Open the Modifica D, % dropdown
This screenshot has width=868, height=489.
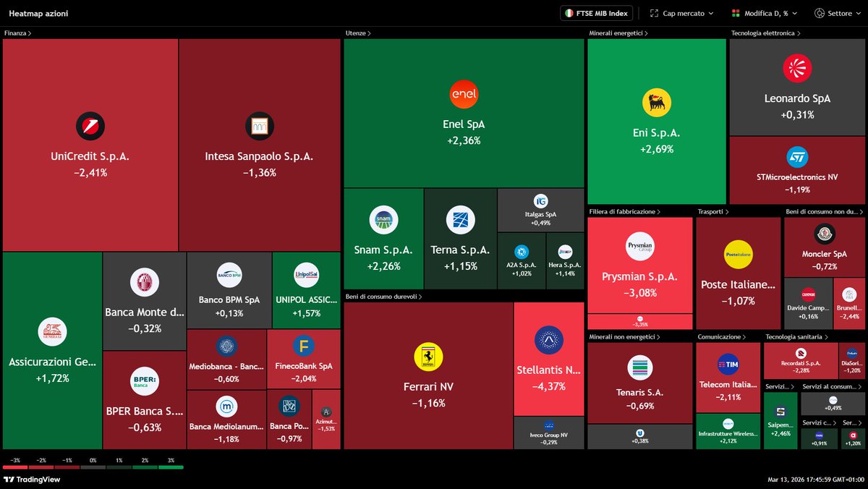(764, 12)
